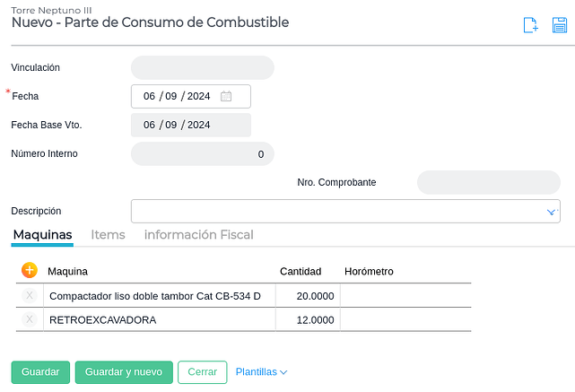Click the Fecha Base Vto. field
This screenshot has width=575, height=392.
point(190,125)
